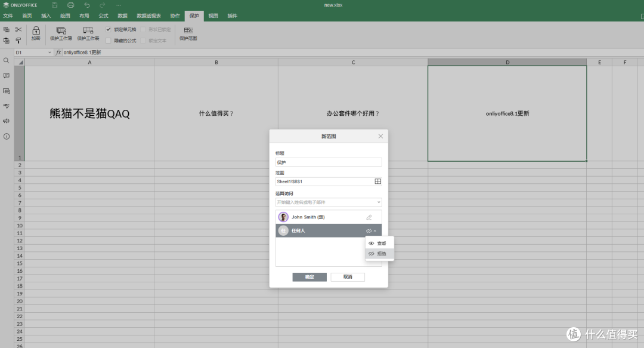
Task: Click the cell containing 熊猫不是猫QAQ
Action: point(89,113)
